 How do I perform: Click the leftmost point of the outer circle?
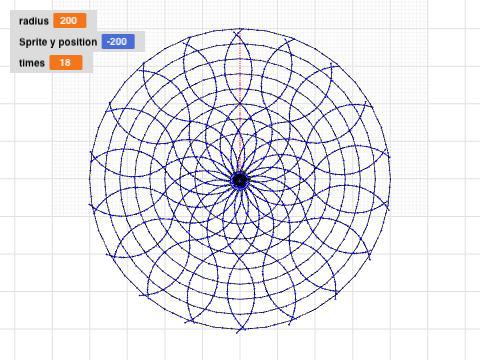coord(90,179)
